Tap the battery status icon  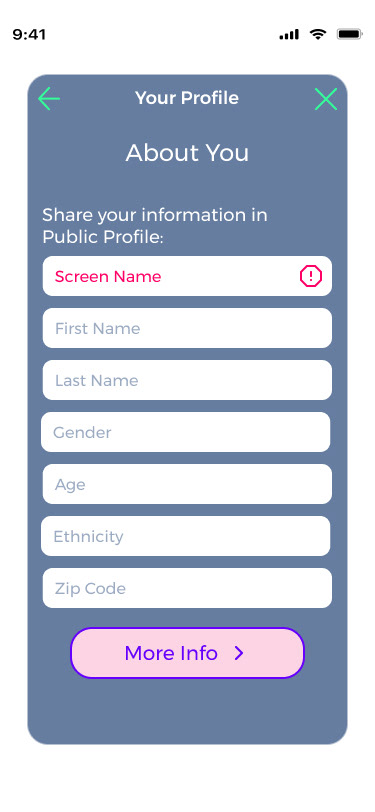tap(350, 34)
